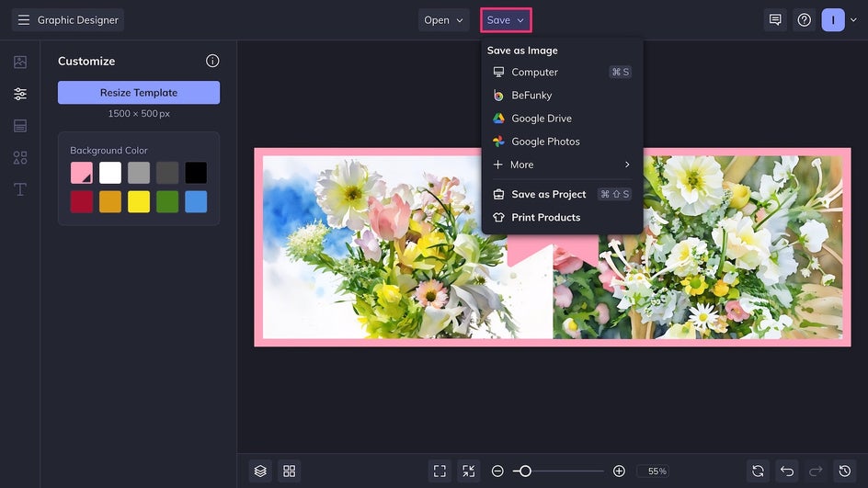Click the 55% zoom percentage field

click(653, 471)
